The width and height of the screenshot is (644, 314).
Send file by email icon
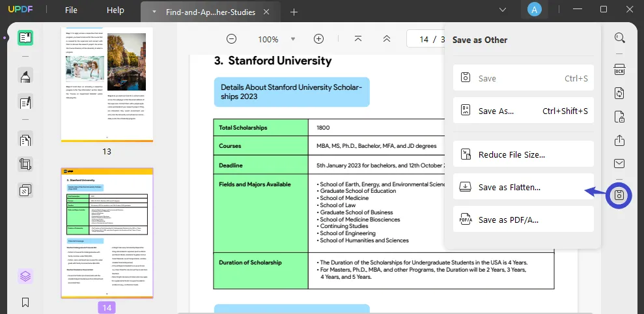click(x=620, y=164)
